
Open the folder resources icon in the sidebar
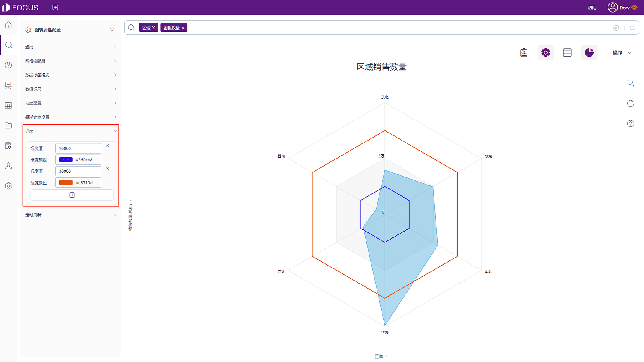tap(8, 125)
